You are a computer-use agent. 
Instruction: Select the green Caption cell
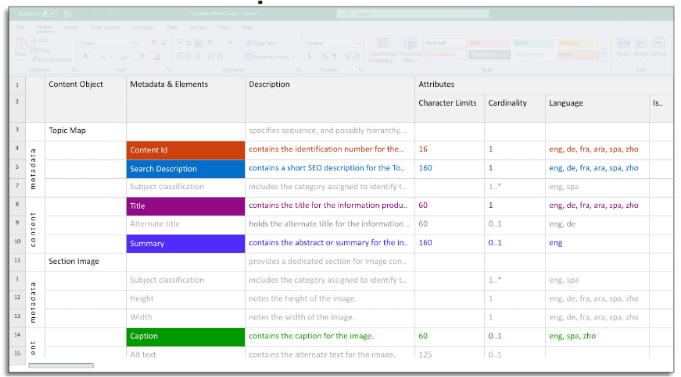click(185, 337)
